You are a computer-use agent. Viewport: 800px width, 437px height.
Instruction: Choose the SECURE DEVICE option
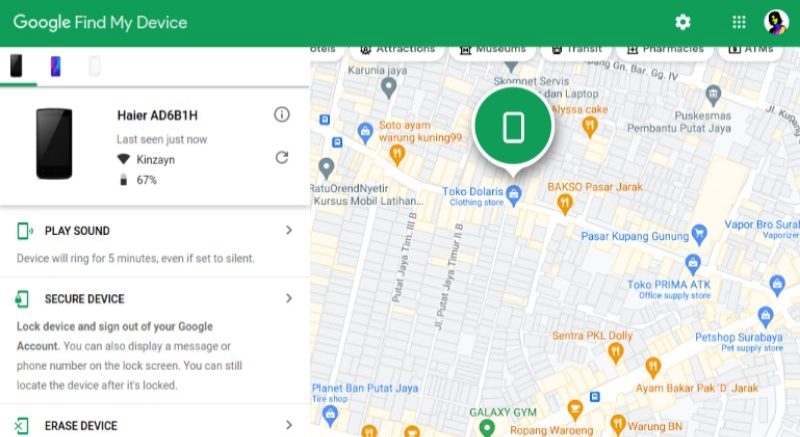[x=85, y=299]
